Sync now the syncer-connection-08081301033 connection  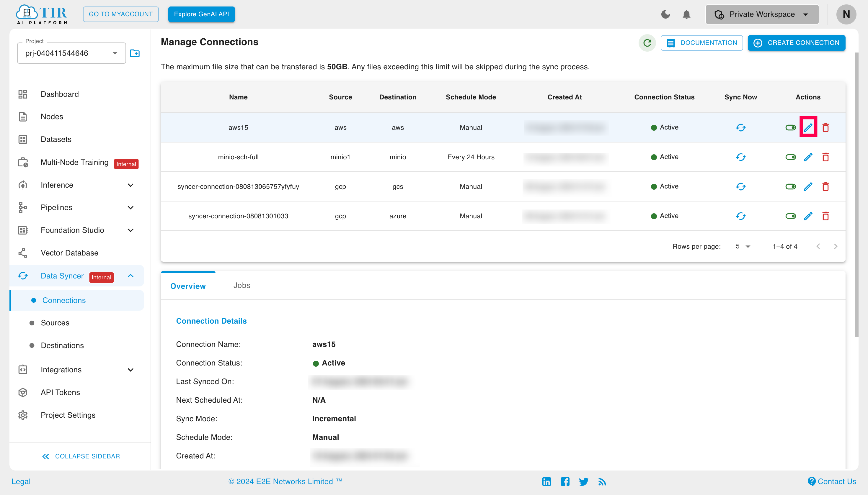[741, 216]
